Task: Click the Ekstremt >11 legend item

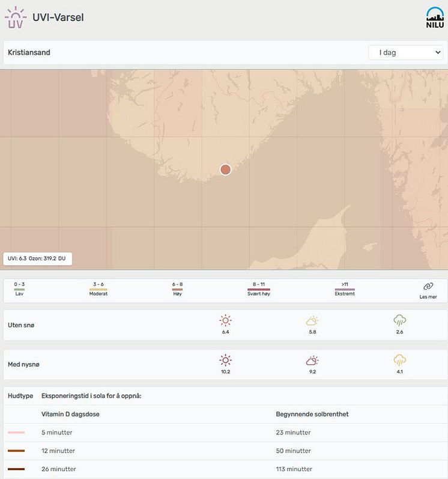Action: click(345, 289)
